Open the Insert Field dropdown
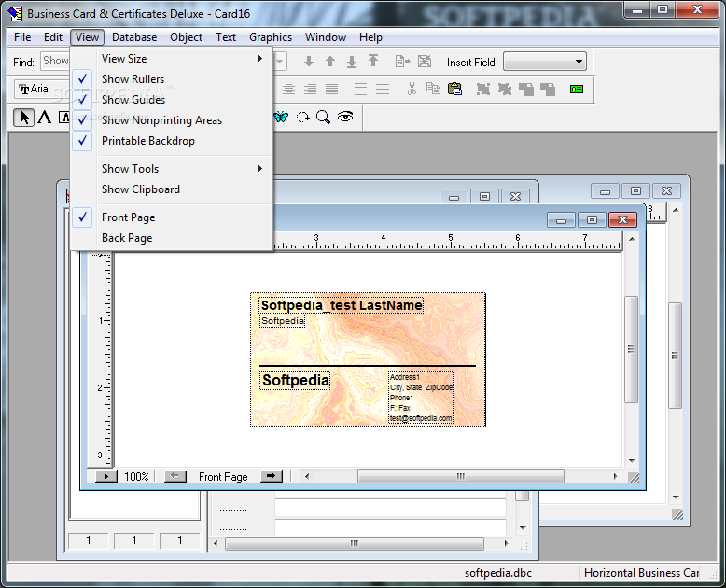 [x=579, y=62]
